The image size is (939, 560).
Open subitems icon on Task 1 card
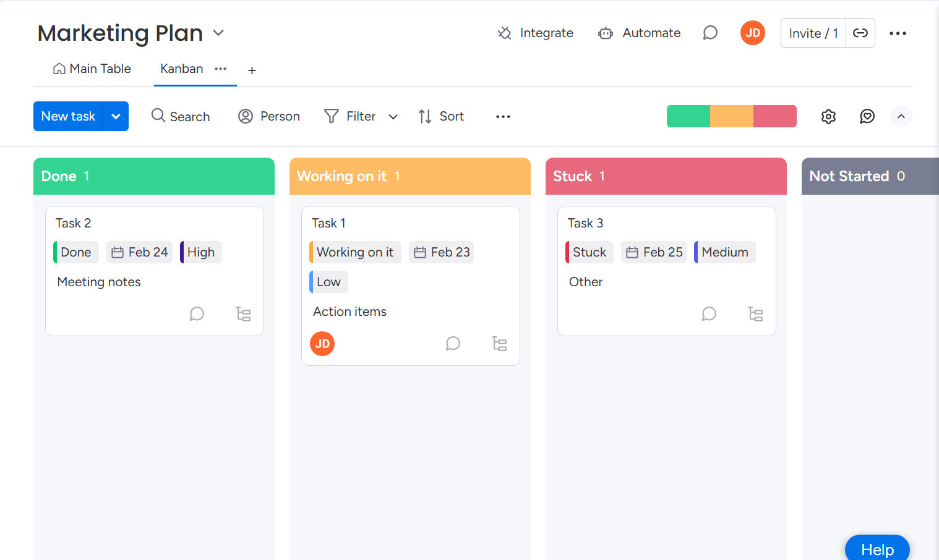tap(499, 344)
